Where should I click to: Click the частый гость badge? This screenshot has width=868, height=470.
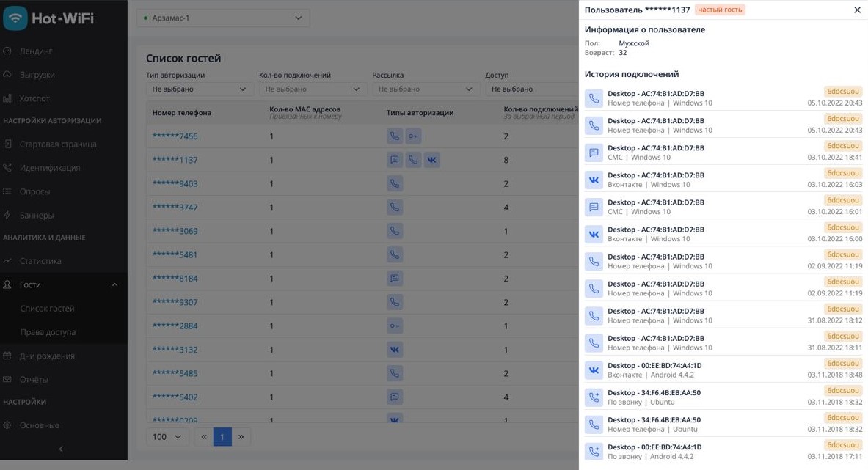720,10
